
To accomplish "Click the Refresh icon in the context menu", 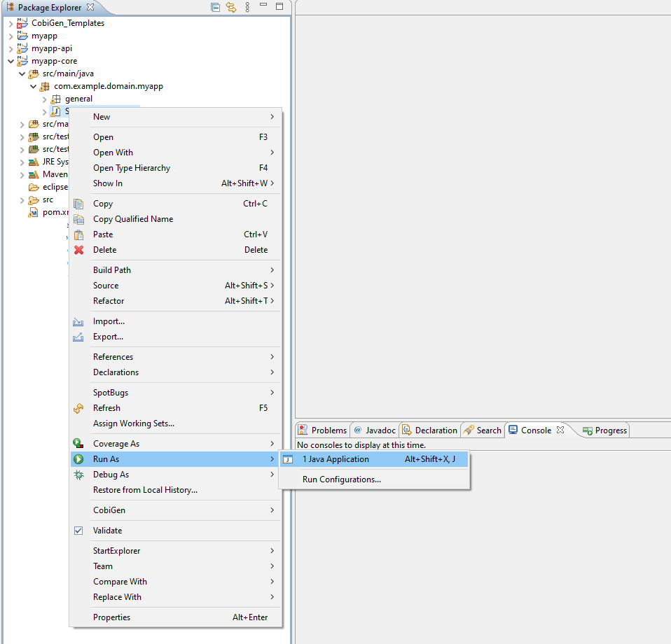I will point(79,408).
